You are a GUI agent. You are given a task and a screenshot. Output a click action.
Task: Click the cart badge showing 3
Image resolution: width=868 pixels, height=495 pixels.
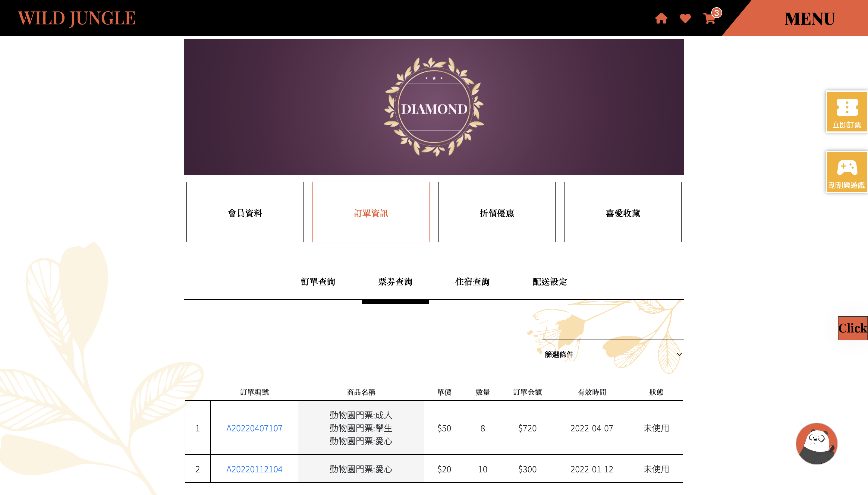click(x=716, y=13)
